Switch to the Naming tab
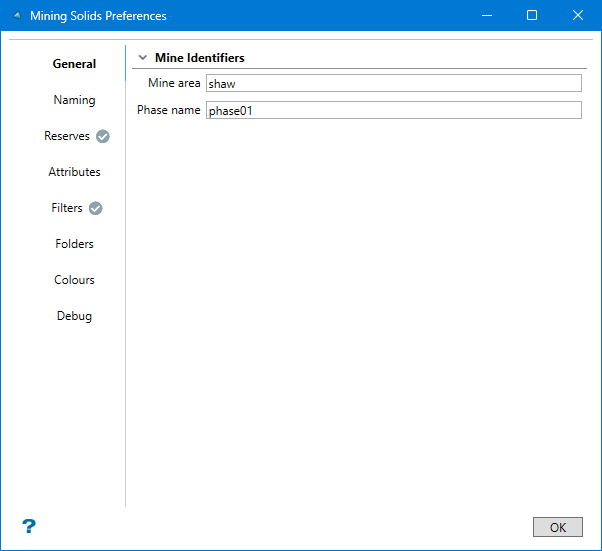This screenshot has width=602, height=551. click(x=74, y=100)
